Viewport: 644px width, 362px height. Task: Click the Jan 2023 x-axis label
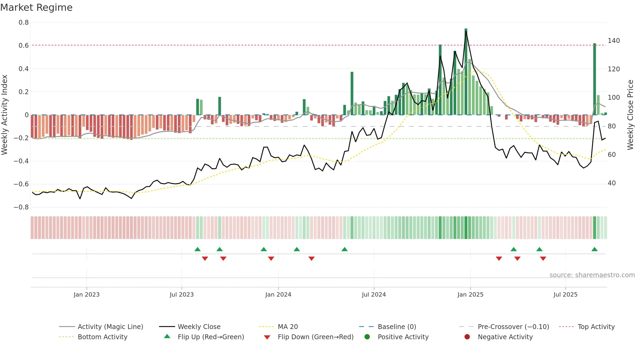pyautogui.click(x=87, y=294)
